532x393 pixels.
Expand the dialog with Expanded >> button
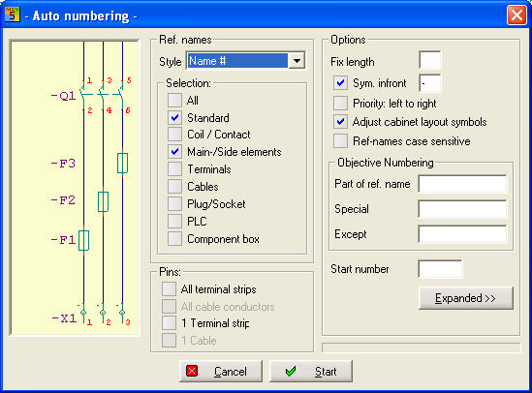pos(466,298)
